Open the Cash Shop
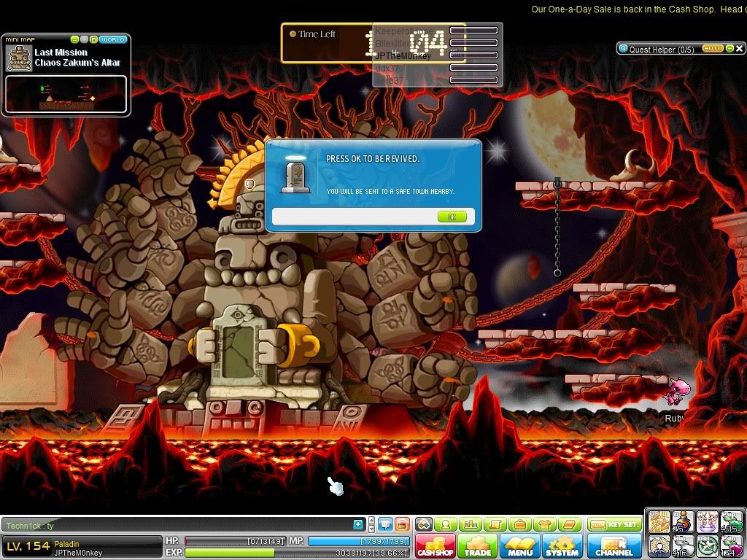747x560 pixels. (435, 547)
